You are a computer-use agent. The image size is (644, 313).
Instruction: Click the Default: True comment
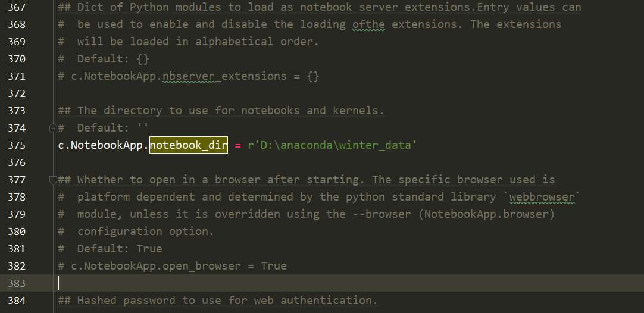coord(120,249)
